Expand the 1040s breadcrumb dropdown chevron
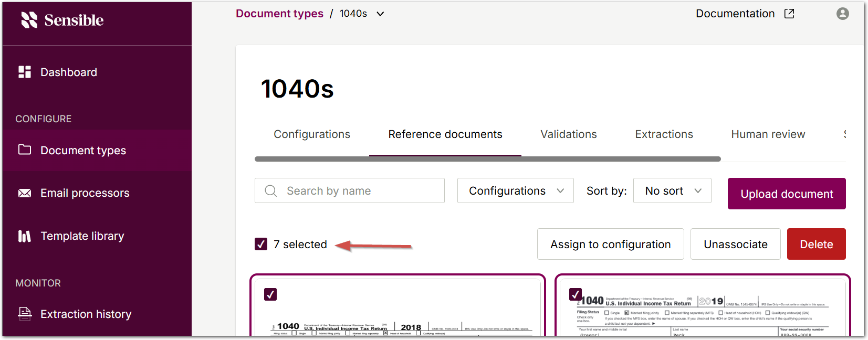This screenshot has height=340, width=868. [380, 14]
